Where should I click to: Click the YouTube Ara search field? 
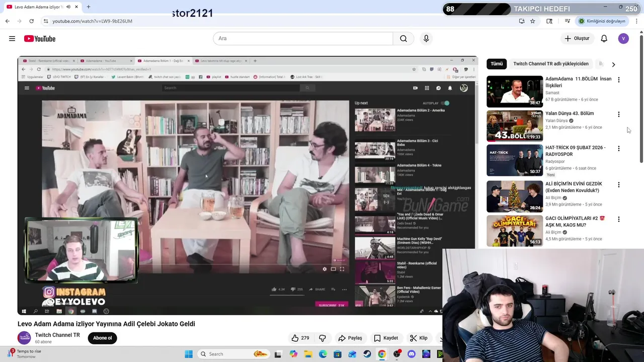pyautogui.click(x=303, y=39)
